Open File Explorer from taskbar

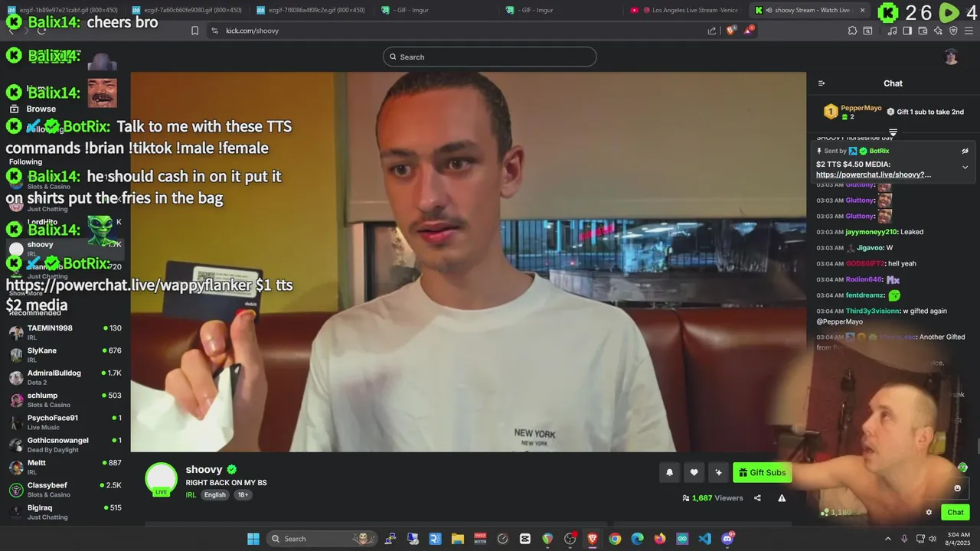point(457,539)
